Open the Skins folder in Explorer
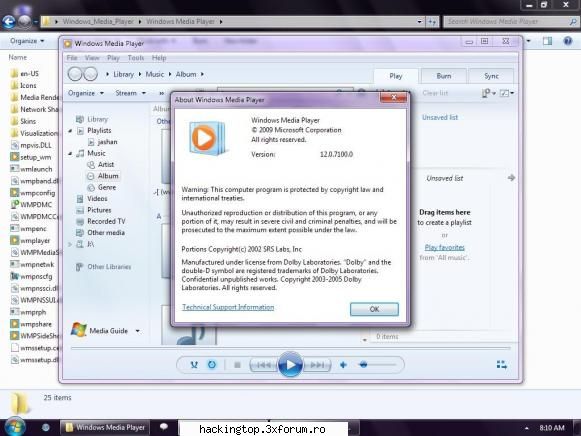The height and width of the screenshot is (436, 581). coord(28,121)
